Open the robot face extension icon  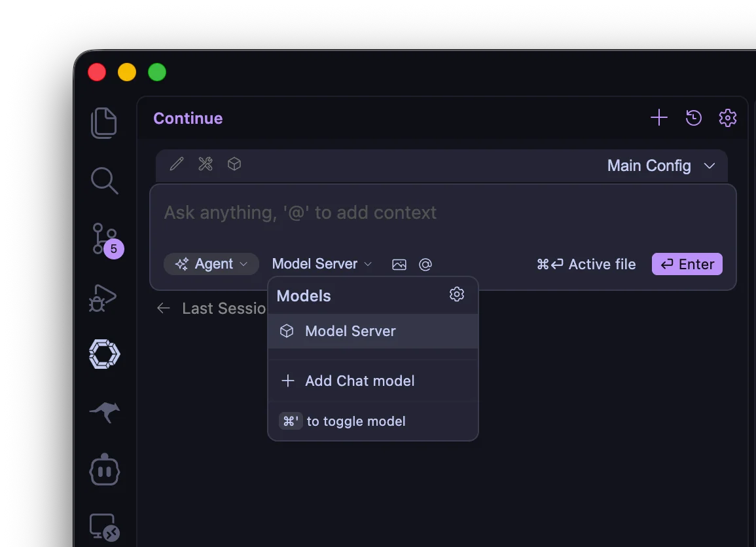[x=105, y=470]
